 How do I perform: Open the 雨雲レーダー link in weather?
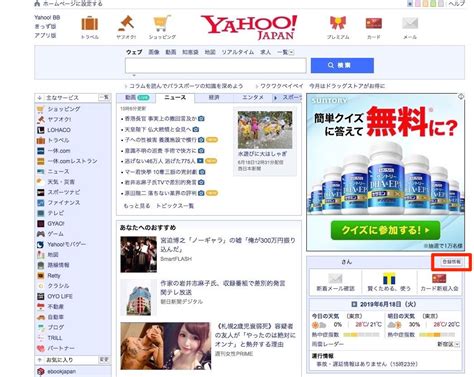(328, 344)
